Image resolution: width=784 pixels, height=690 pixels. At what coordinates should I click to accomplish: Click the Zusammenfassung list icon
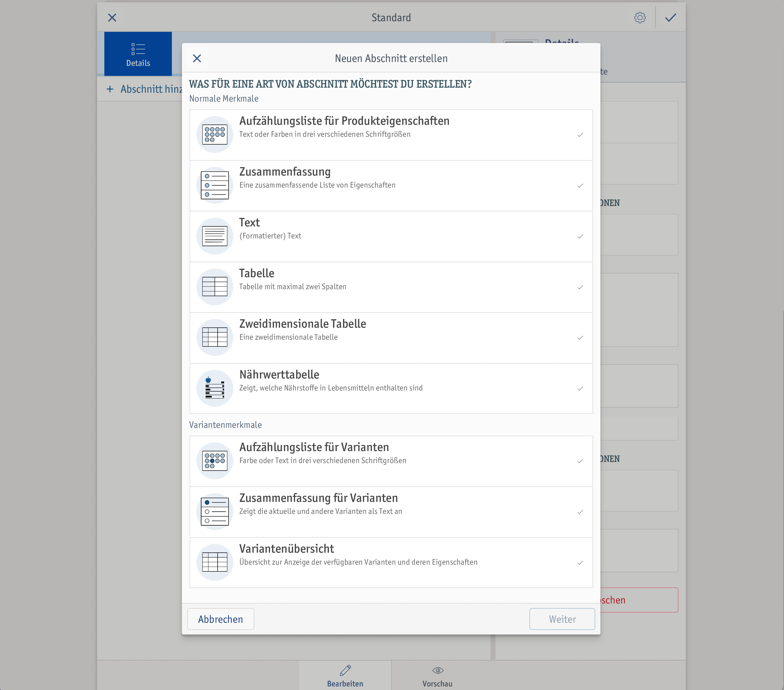(215, 185)
